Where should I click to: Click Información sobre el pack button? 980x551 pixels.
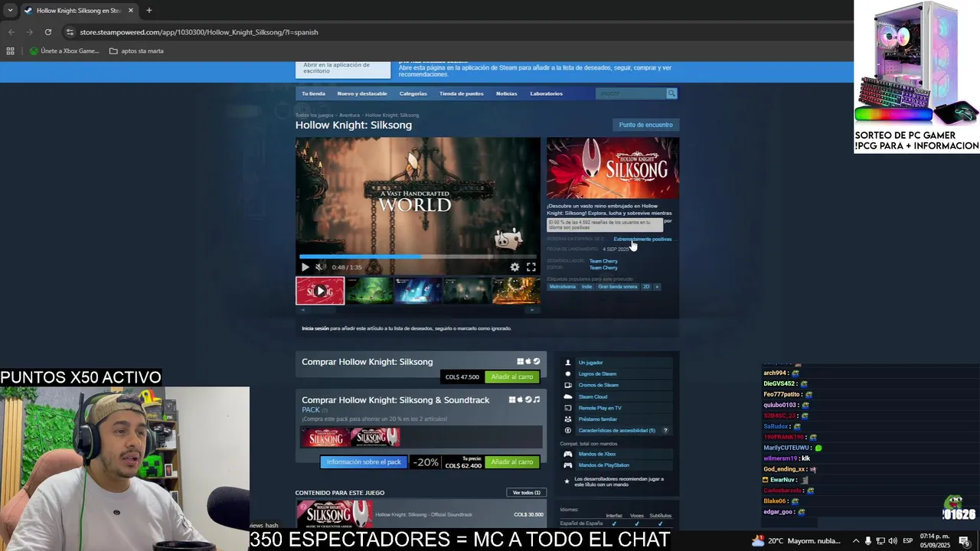tap(364, 462)
